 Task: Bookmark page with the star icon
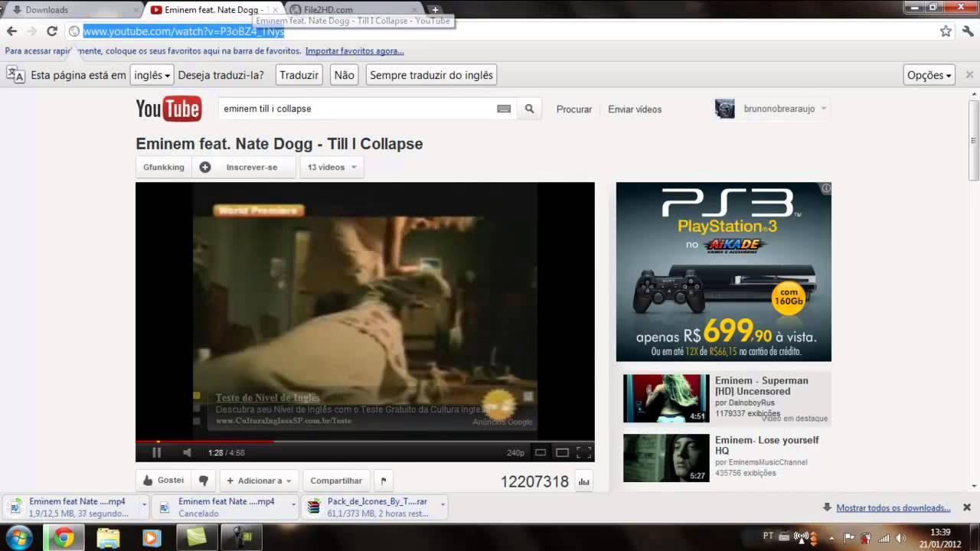(946, 31)
